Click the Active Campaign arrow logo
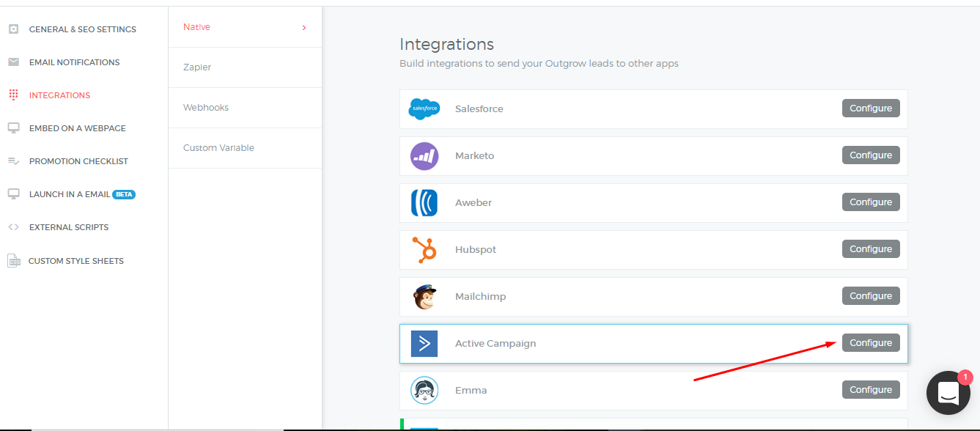This screenshot has height=431, width=980. (424, 344)
